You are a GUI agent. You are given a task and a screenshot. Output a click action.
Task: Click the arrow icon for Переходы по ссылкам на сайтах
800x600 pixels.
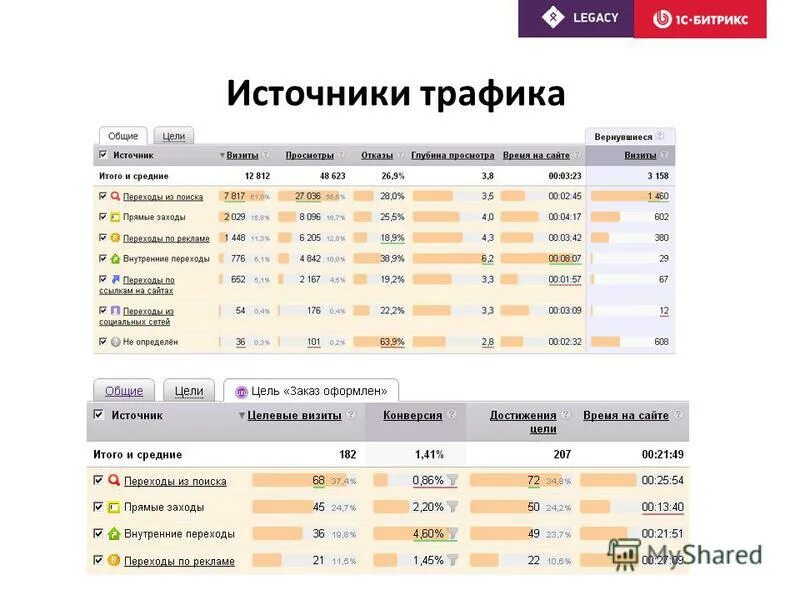(x=115, y=277)
